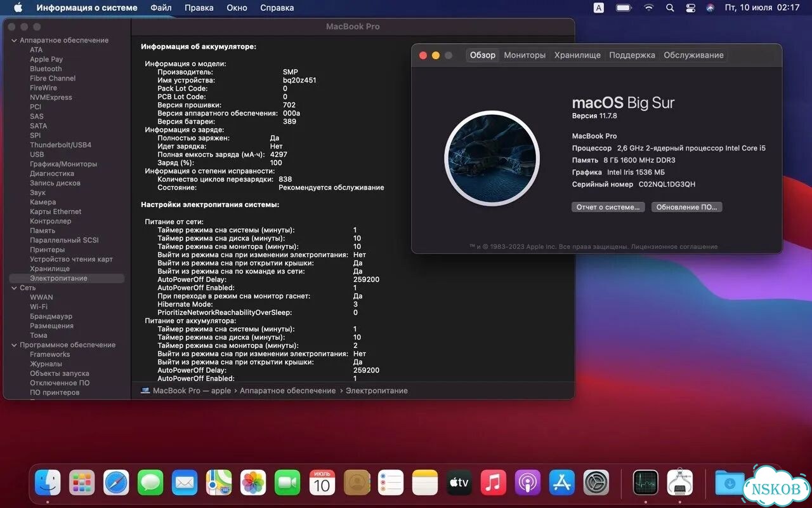Switch to the Мониторы tab
The height and width of the screenshot is (508, 812).
tap(525, 55)
